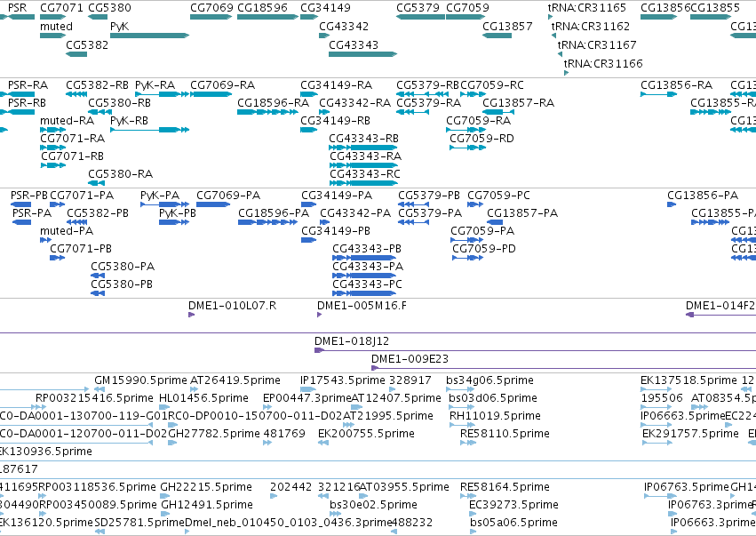Select transcript CG7059-RD

[467, 148]
